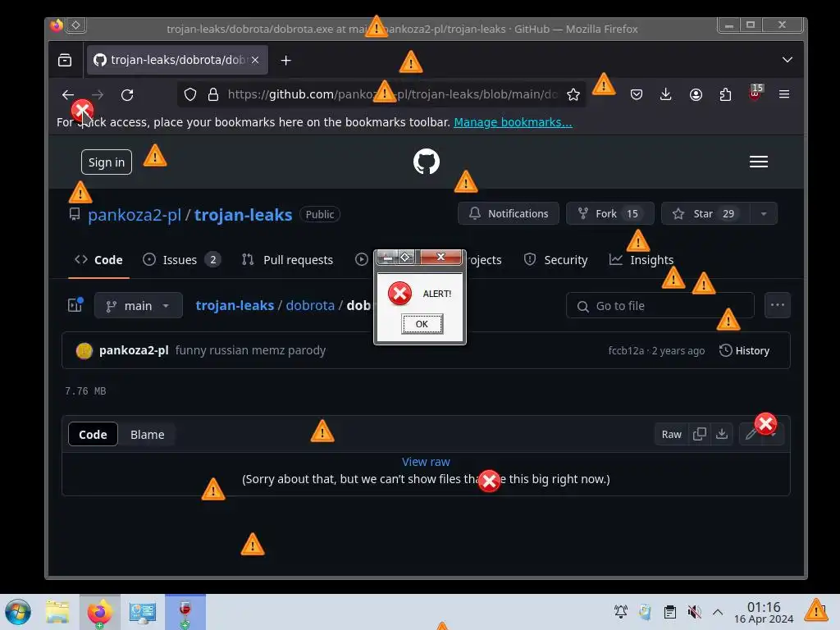840x630 pixels.
Task: Open a new tab with plus button
Action: (286, 61)
